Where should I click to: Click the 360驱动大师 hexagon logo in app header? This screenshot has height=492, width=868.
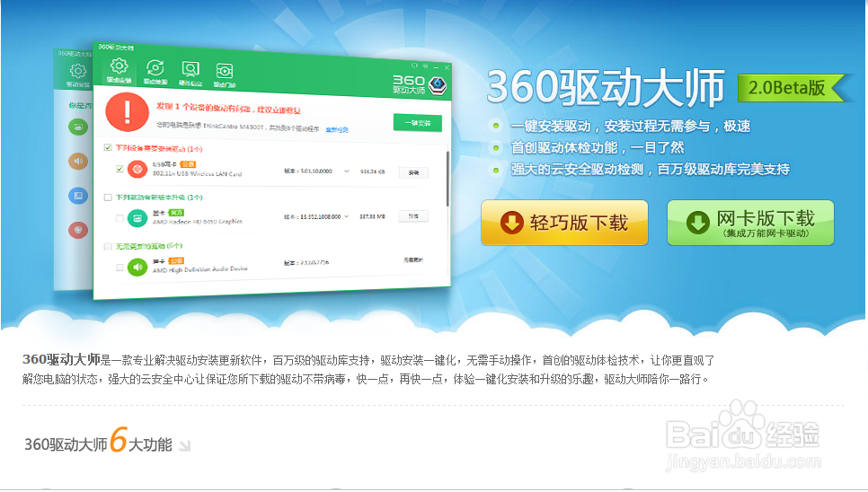[438, 85]
